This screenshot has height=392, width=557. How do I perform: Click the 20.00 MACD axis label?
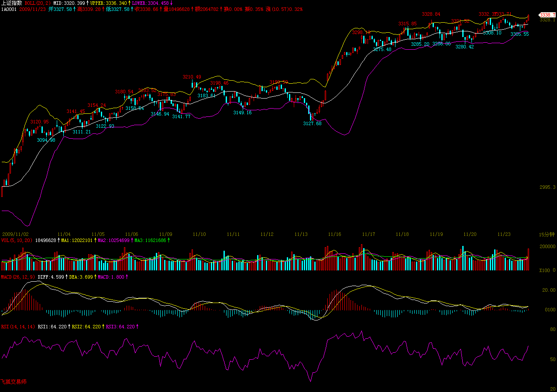pos(549,290)
